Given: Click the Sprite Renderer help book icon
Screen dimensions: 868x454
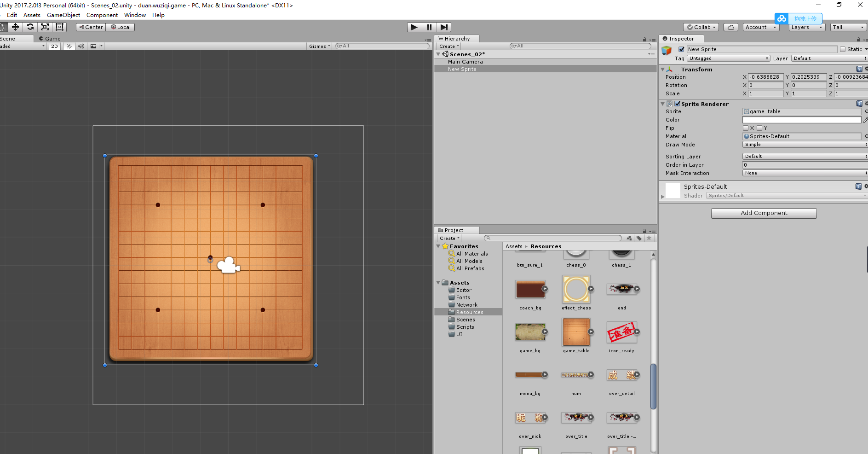Looking at the screenshot, I should pos(858,103).
